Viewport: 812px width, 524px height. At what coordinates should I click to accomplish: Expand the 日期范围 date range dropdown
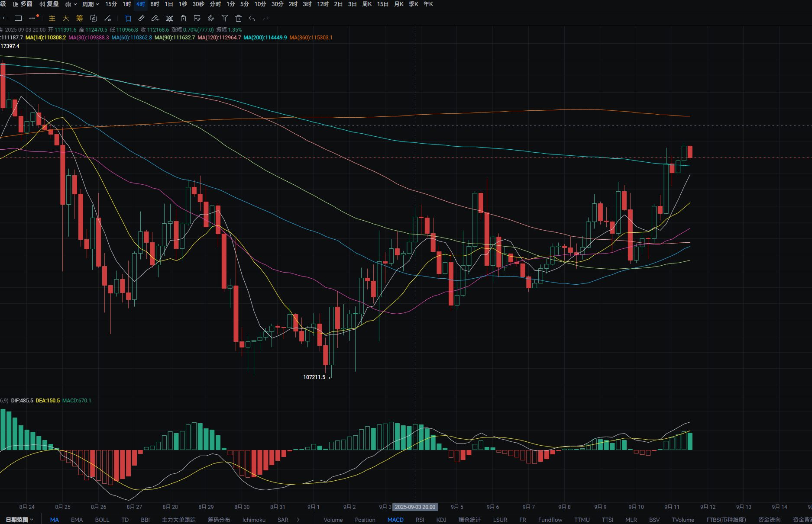(x=19, y=520)
